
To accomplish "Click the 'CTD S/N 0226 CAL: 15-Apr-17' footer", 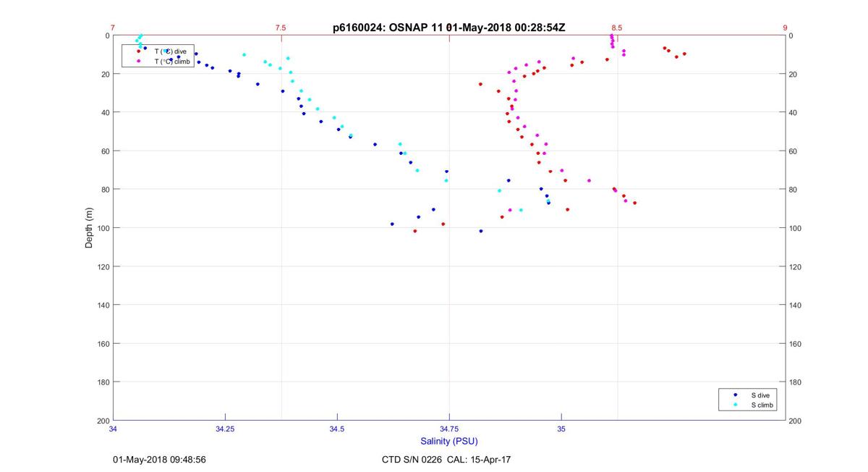I will point(446,460).
